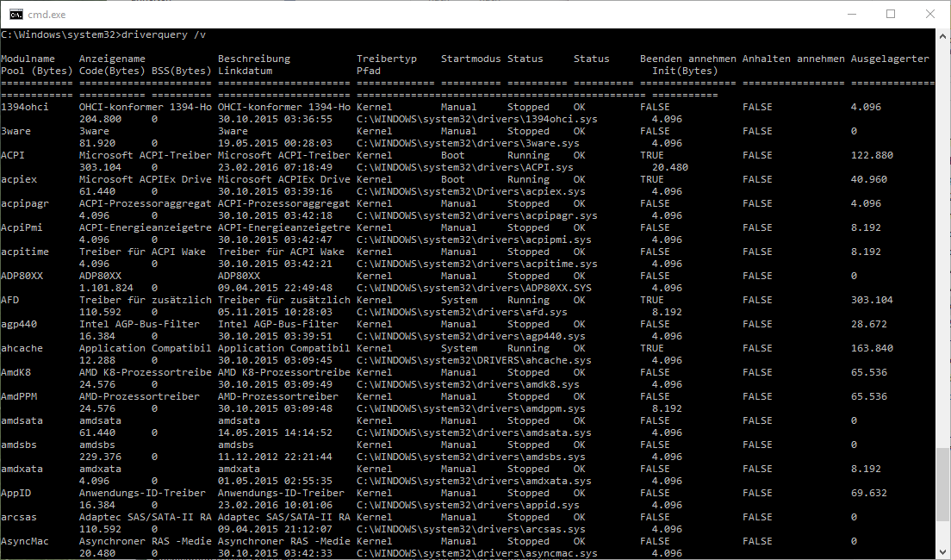Click the AmdK8 driver entry
951x560 pixels.
(x=16, y=371)
